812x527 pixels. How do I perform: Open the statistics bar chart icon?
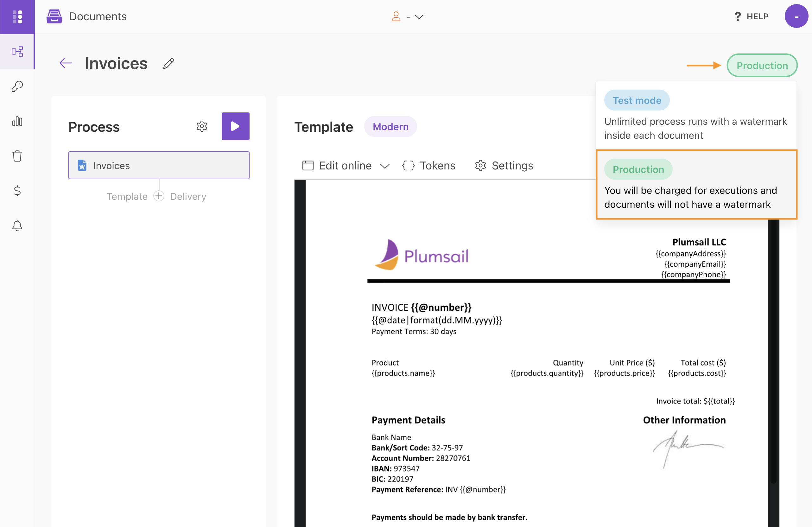tap(17, 121)
